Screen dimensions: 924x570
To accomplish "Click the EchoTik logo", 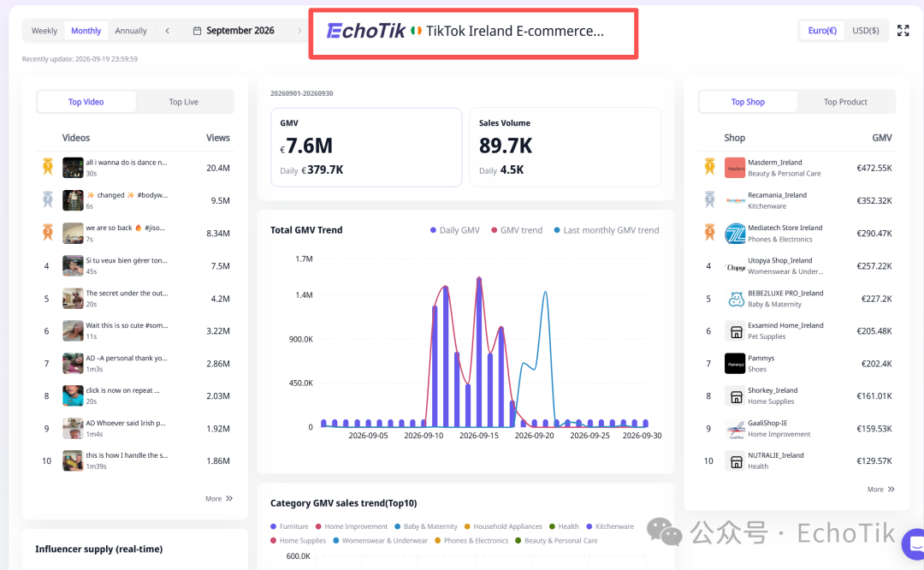I will (x=366, y=31).
